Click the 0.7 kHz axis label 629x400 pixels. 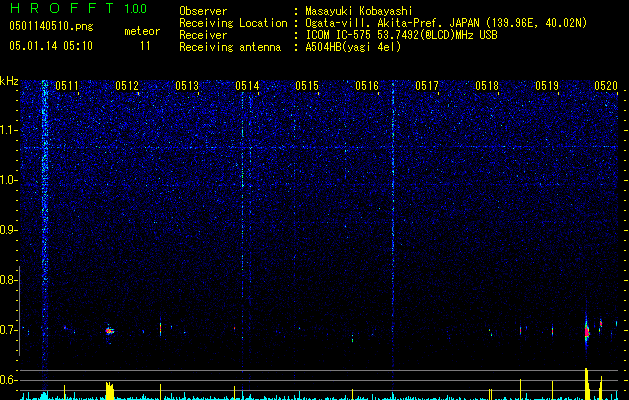pos(8,330)
